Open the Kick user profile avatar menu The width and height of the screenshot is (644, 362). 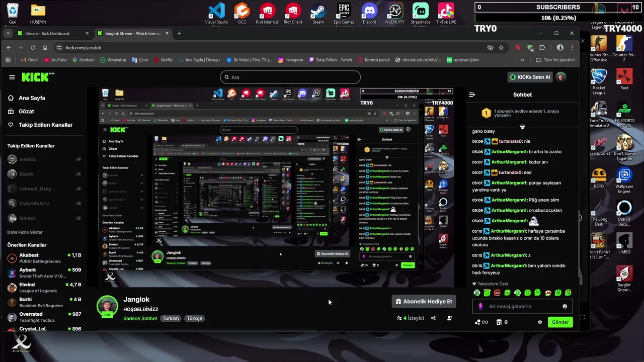click(x=560, y=77)
